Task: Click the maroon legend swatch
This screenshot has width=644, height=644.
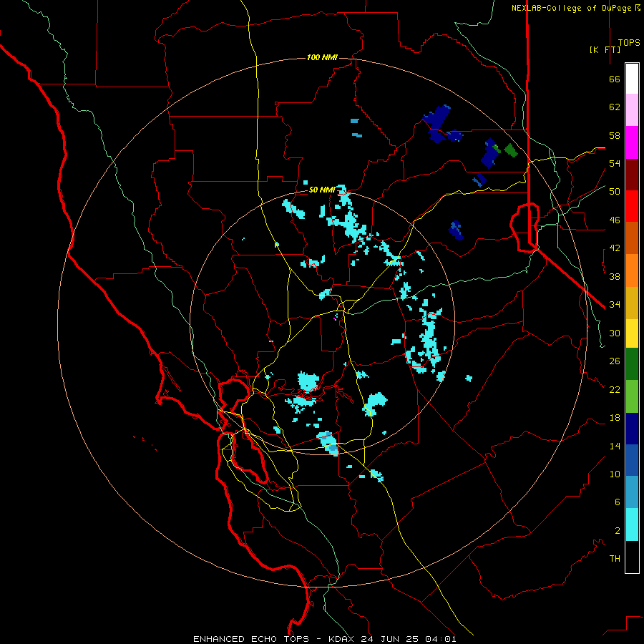Action: (x=632, y=175)
